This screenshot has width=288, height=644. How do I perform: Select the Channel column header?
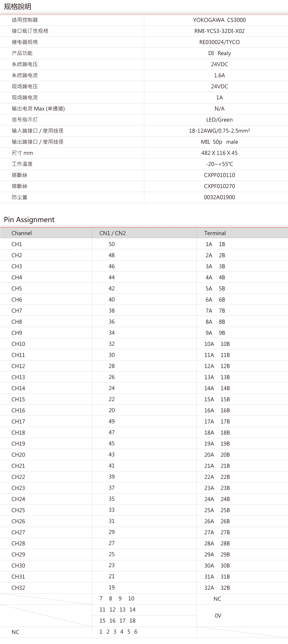[22, 233]
